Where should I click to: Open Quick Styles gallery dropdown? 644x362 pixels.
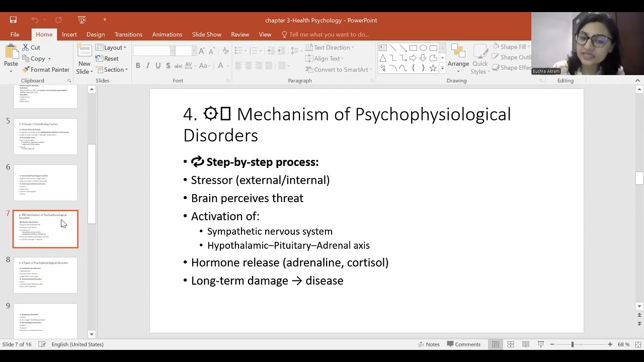coord(480,59)
